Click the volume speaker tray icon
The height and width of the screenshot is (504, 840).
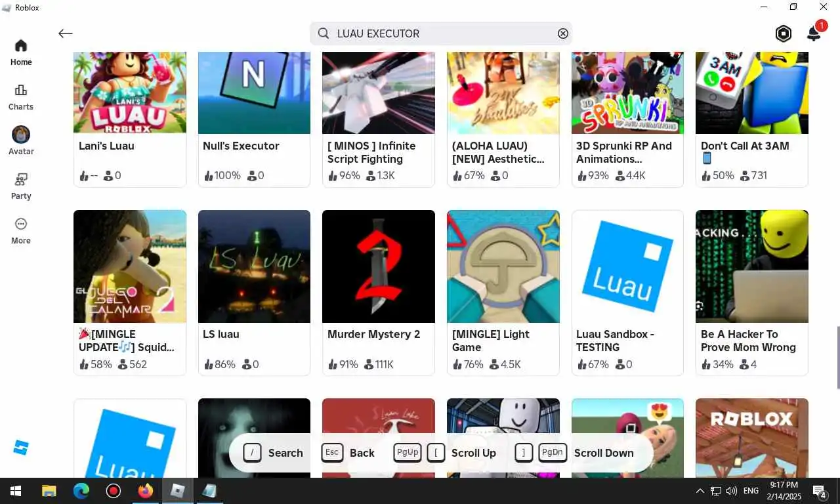pos(732,491)
